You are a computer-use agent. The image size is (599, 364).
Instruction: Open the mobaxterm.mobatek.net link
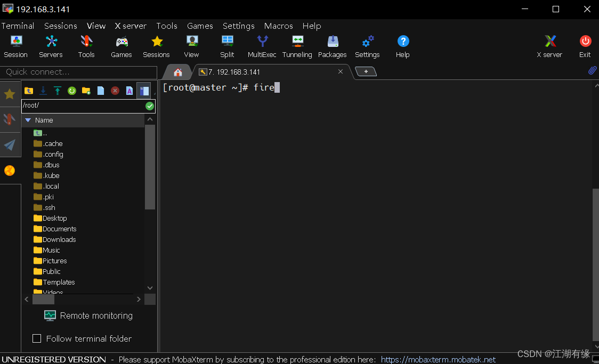[x=438, y=359]
